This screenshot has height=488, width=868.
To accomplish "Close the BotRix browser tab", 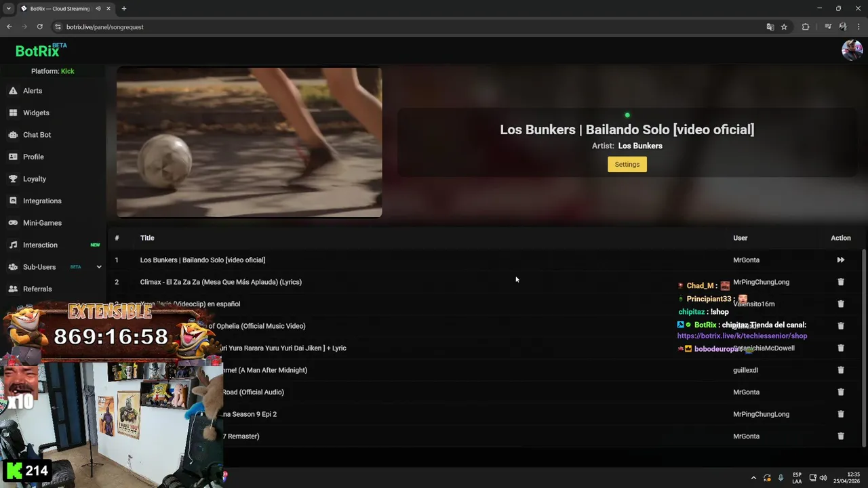I will click(108, 9).
